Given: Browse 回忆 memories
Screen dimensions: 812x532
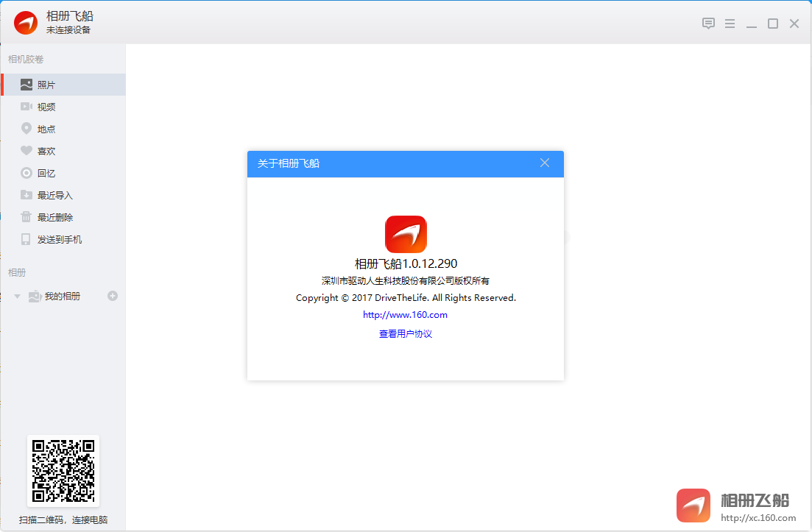Looking at the screenshot, I should [x=44, y=173].
